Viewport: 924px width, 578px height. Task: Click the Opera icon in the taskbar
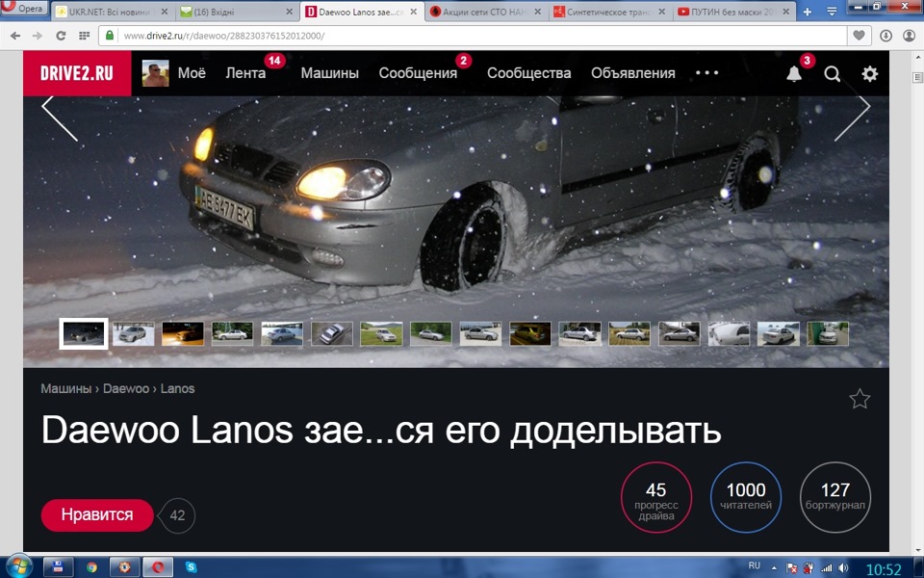(157, 567)
